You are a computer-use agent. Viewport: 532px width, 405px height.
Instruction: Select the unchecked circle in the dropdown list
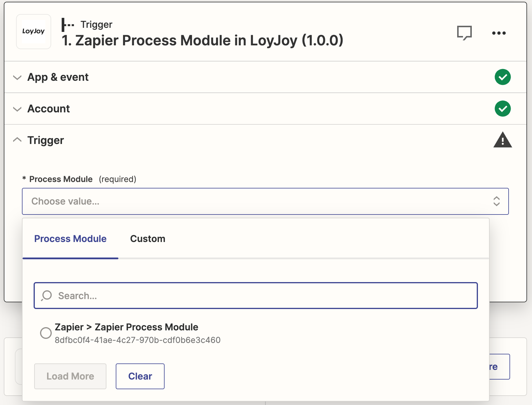pos(46,333)
